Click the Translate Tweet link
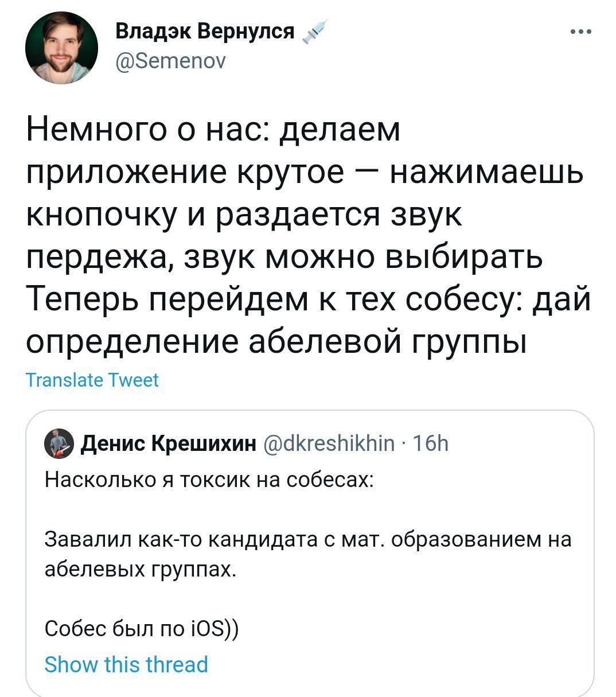This screenshot has height=697, width=616. click(x=92, y=380)
